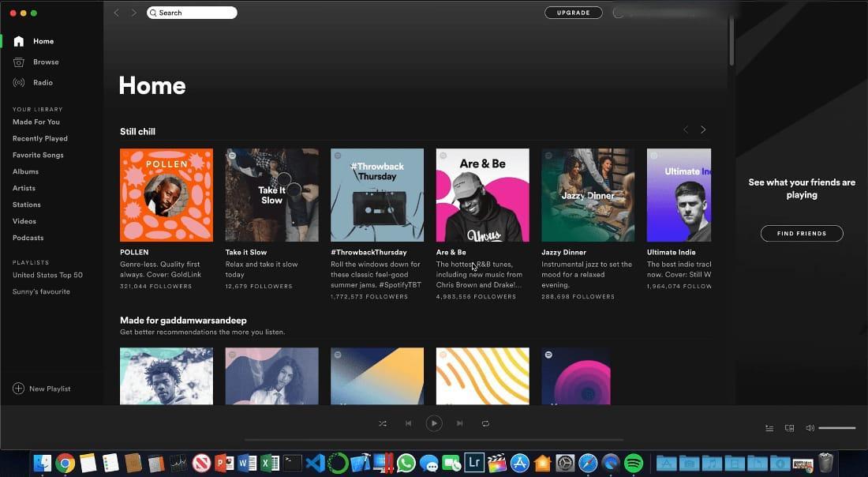The height and width of the screenshot is (477, 868).
Task: Open Recently Played
Action: point(40,138)
